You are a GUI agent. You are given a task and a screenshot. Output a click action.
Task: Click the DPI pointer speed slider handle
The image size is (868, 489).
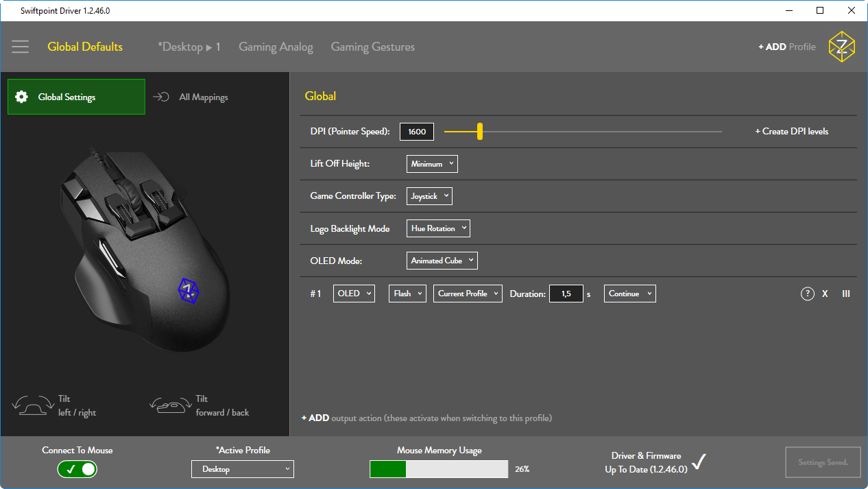(x=480, y=131)
